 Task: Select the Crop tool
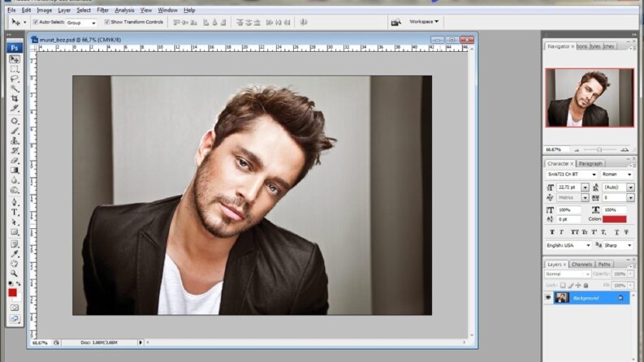tap(15, 98)
